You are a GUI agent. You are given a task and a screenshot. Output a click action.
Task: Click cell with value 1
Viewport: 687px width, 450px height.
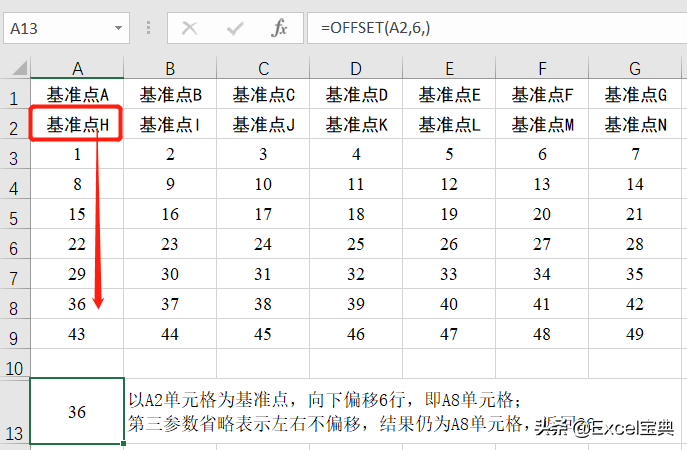click(77, 154)
